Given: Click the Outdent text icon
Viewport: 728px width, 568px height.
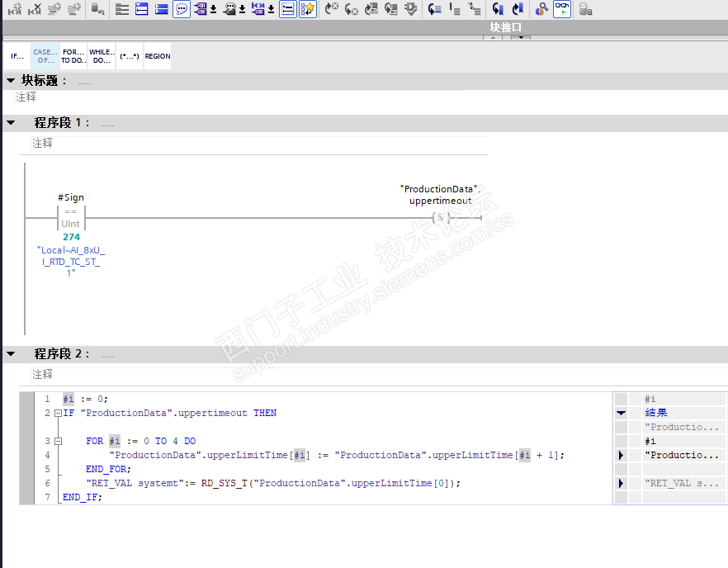Looking at the screenshot, I should tap(474, 9).
